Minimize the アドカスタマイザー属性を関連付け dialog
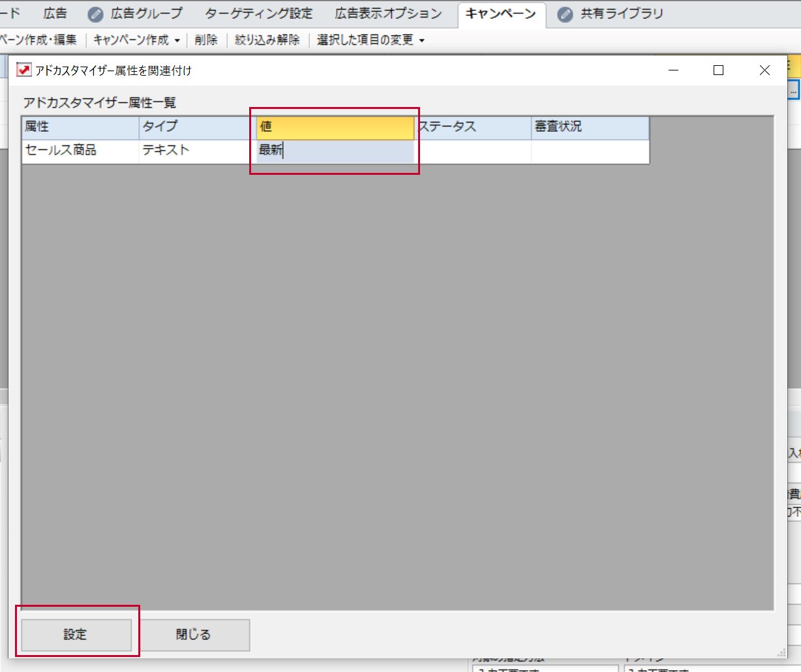 [x=674, y=70]
